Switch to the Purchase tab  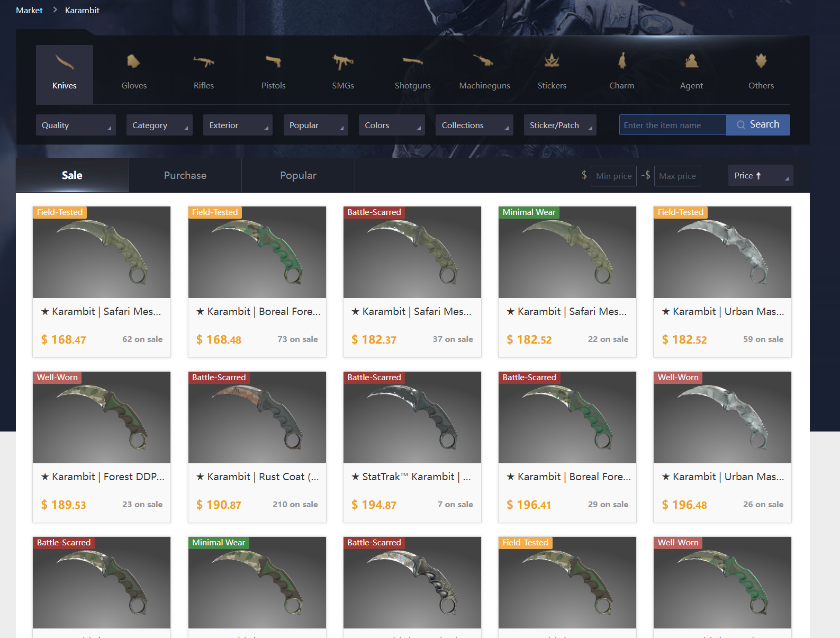point(185,175)
